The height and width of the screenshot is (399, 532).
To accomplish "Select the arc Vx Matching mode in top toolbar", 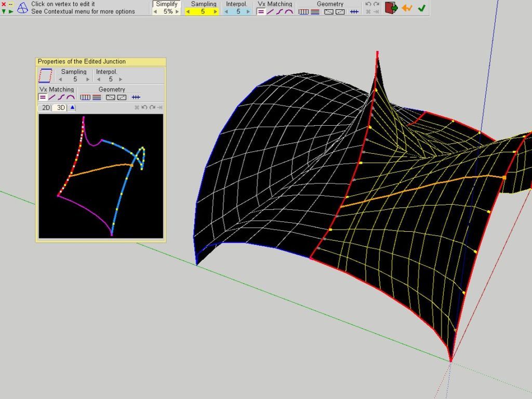I will pyautogui.click(x=288, y=11).
